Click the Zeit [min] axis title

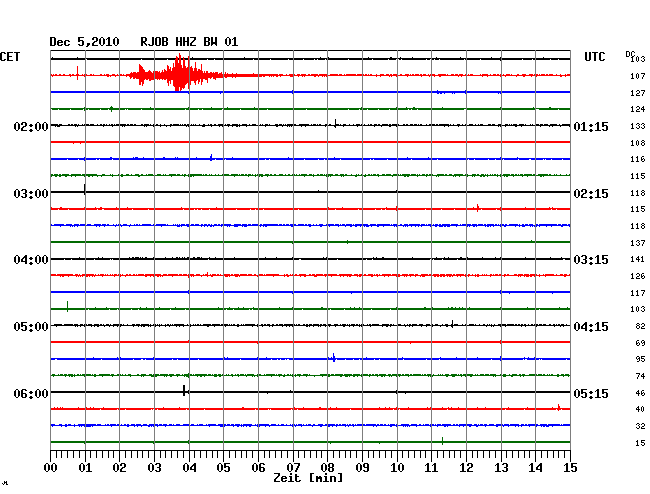pos(308,478)
